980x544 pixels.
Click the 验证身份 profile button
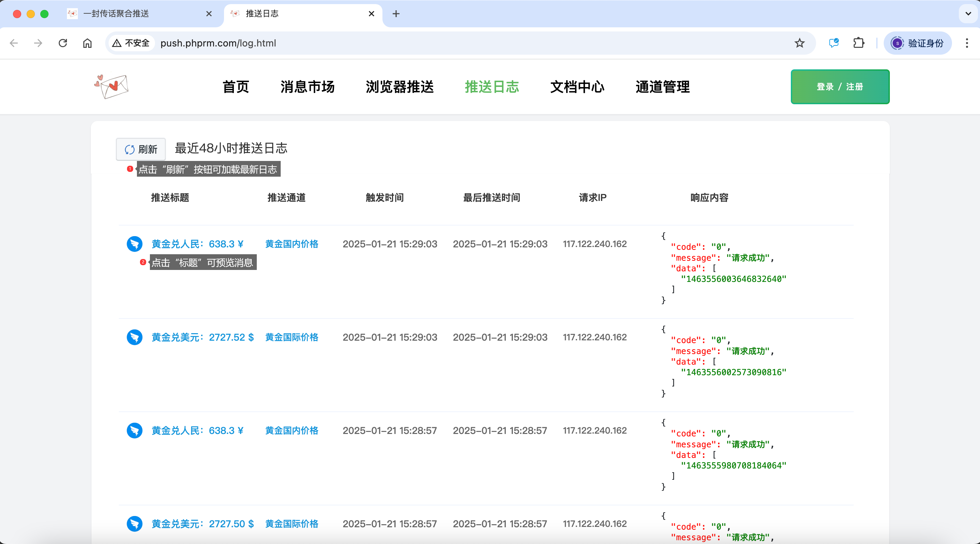pyautogui.click(x=918, y=43)
